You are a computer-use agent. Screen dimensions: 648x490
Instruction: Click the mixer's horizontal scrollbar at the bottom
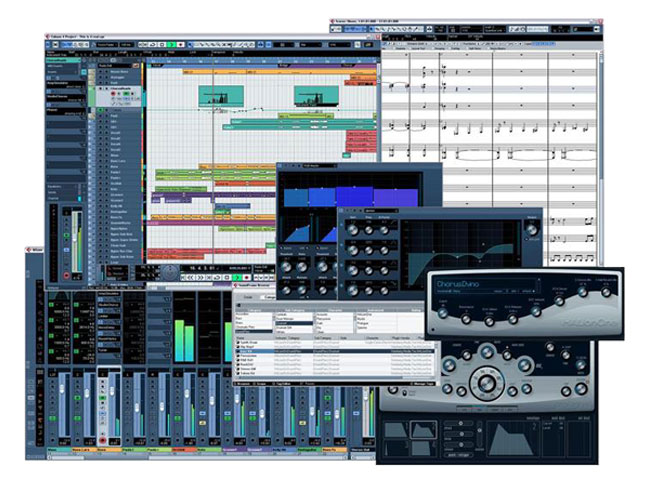[198, 457]
